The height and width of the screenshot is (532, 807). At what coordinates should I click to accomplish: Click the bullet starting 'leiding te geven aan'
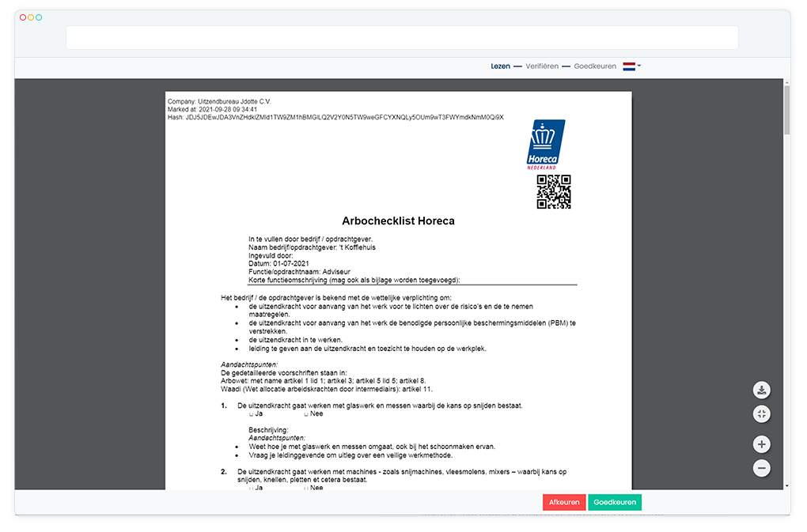tap(367, 349)
